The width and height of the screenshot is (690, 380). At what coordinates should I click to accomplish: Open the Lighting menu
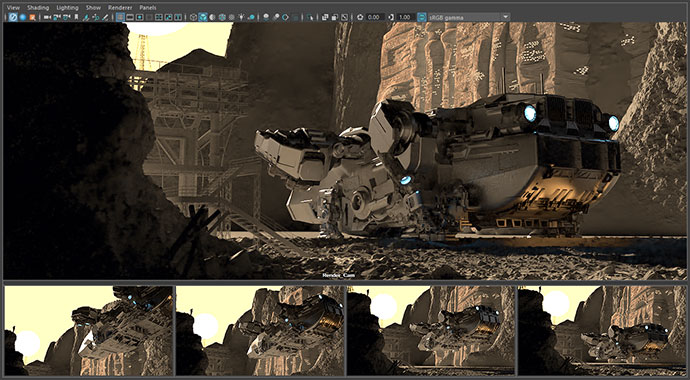[x=67, y=7]
